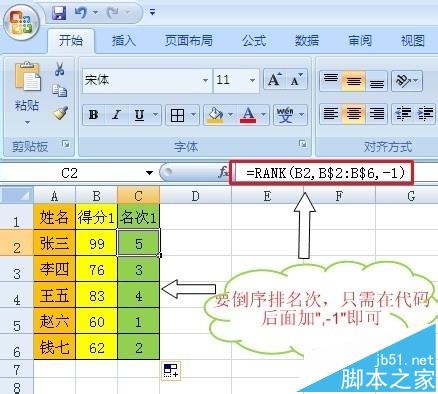
Task: Click the wén phonetic guide icon
Action: pyautogui.click(x=285, y=115)
